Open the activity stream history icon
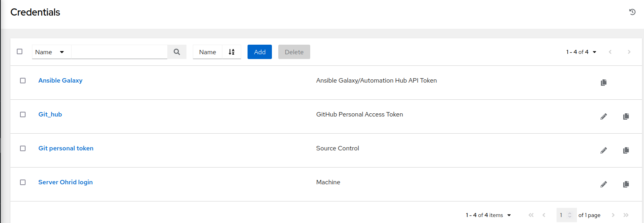644x223 pixels. pyautogui.click(x=632, y=12)
